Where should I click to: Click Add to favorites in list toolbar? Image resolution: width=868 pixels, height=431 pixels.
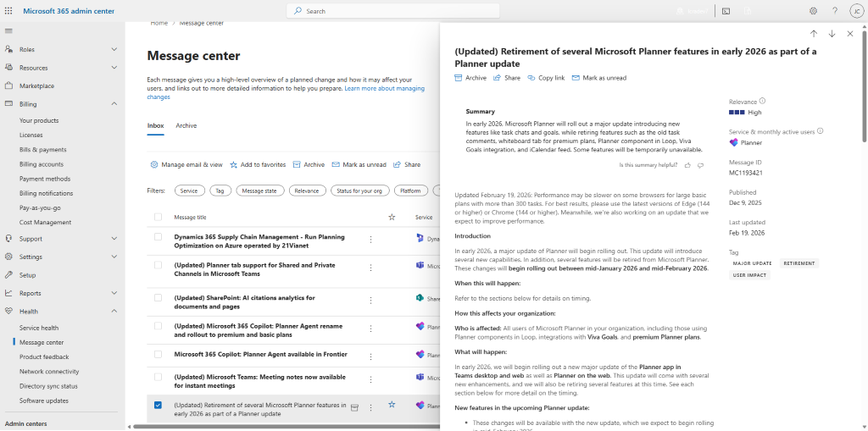tap(258, 164)
